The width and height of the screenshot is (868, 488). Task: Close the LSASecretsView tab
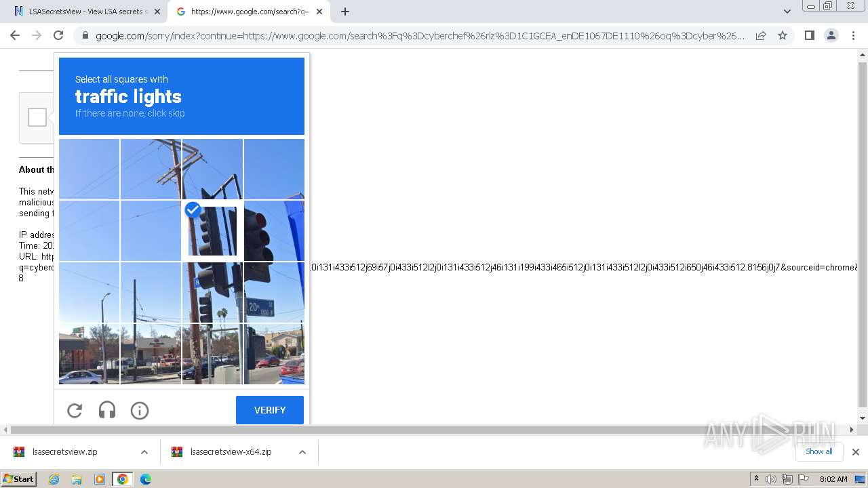(x=157, y=12)
